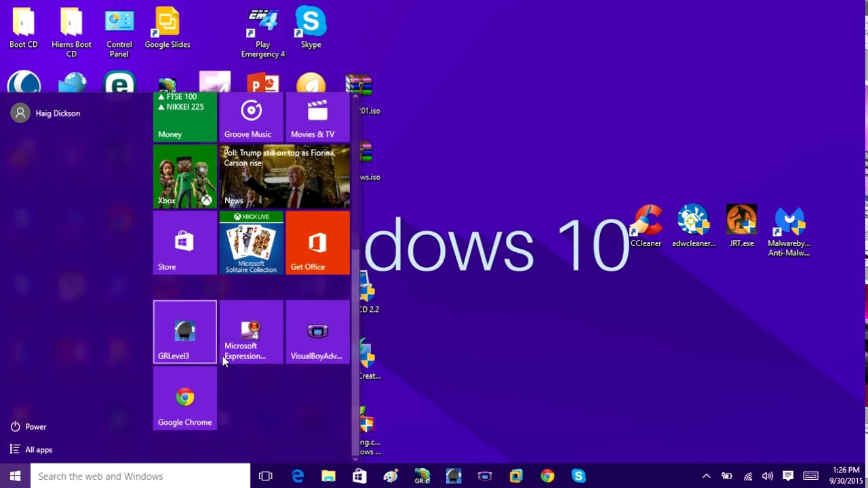Open the Xbox tile
The width and height of the screenshot is (868, 488).
185,176
